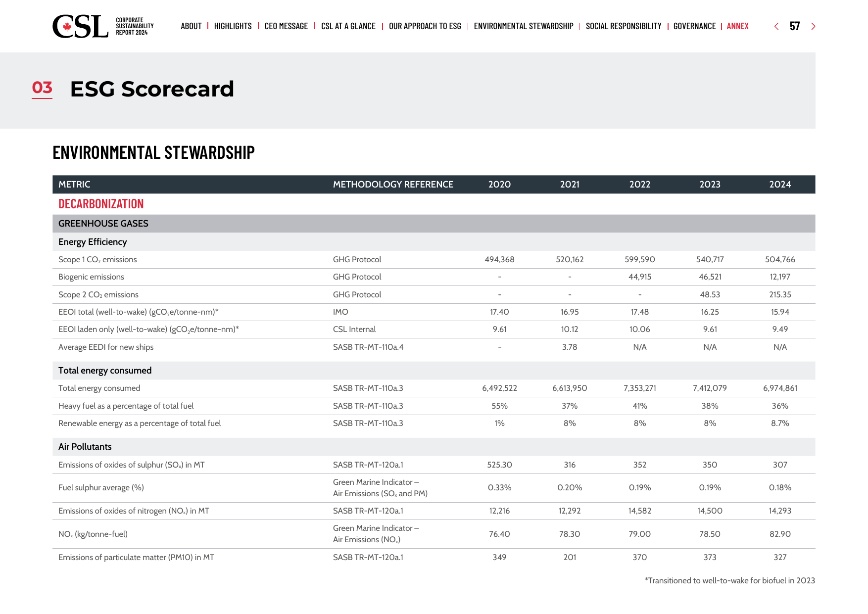
Task: Click Heavy fuel percentage 55%
Action: point(499,406)
